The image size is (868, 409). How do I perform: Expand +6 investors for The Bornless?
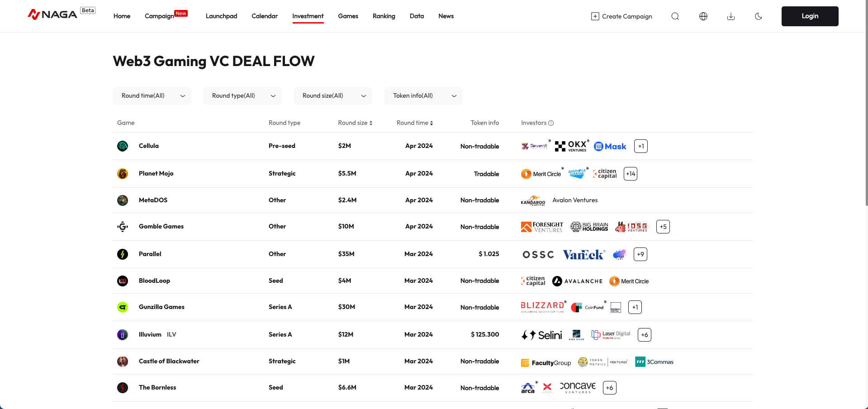click(610, 388)
